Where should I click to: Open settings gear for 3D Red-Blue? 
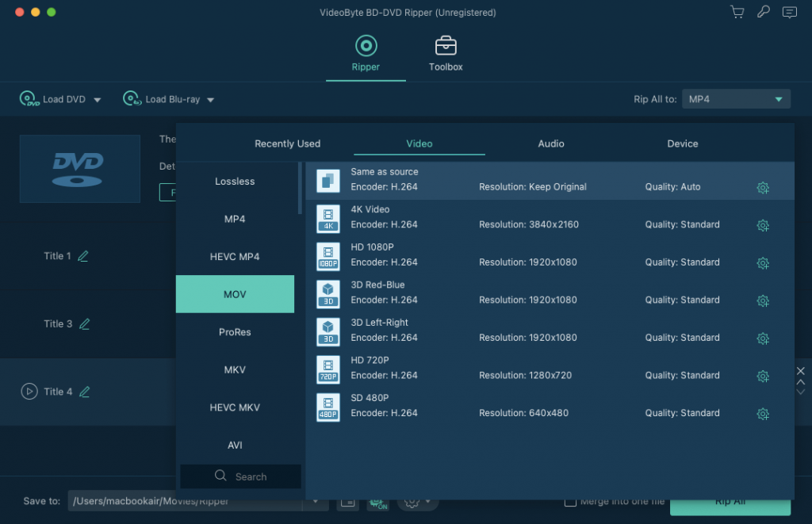click(763, 300)
